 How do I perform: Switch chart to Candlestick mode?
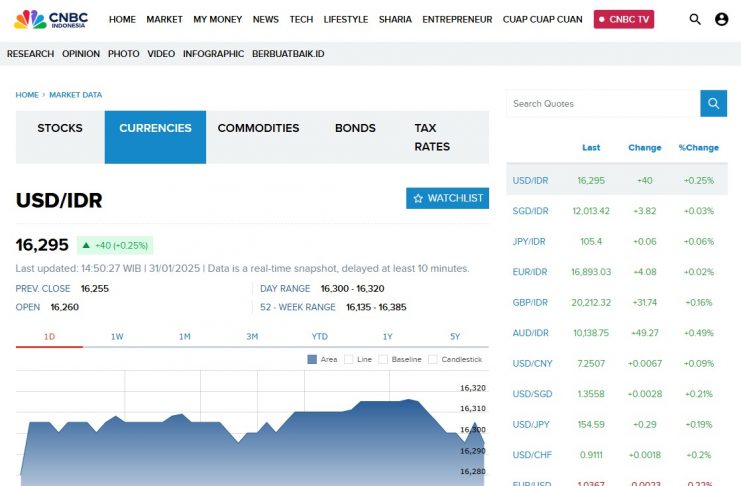pyautogui.click(x=433, y=359)
